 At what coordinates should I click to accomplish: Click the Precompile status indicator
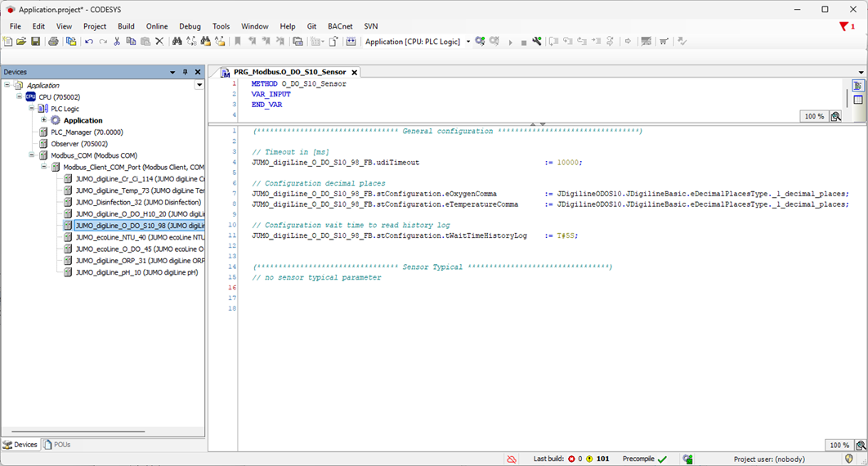tap(644, 459)
